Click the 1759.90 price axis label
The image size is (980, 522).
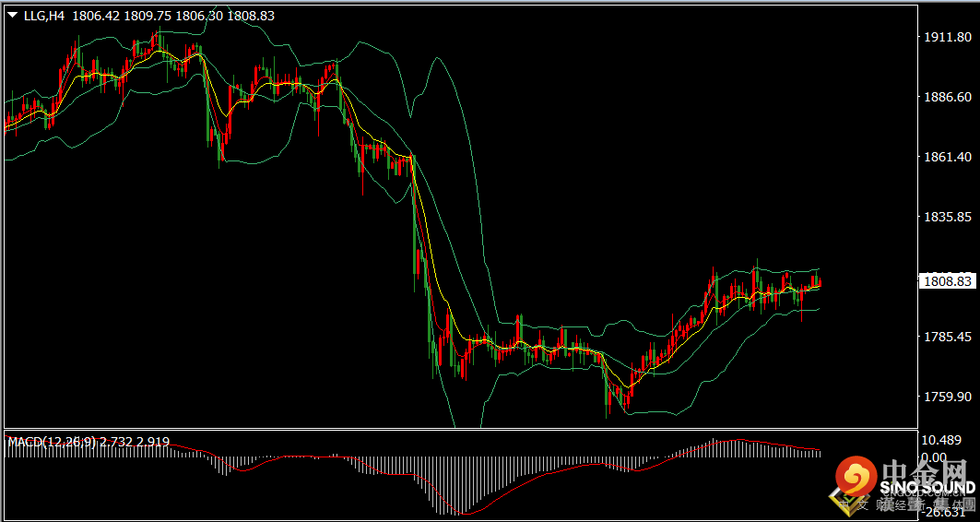[x=948, y=397]
